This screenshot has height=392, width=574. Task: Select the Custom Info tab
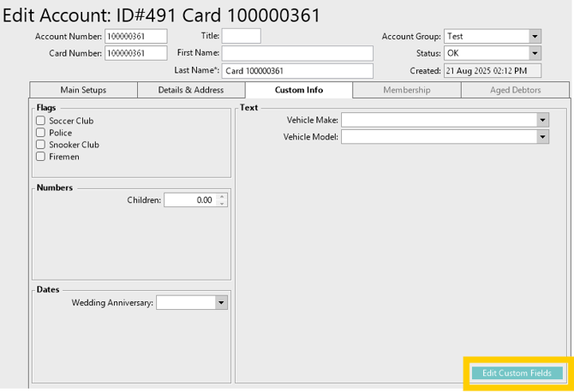(298, 90)
